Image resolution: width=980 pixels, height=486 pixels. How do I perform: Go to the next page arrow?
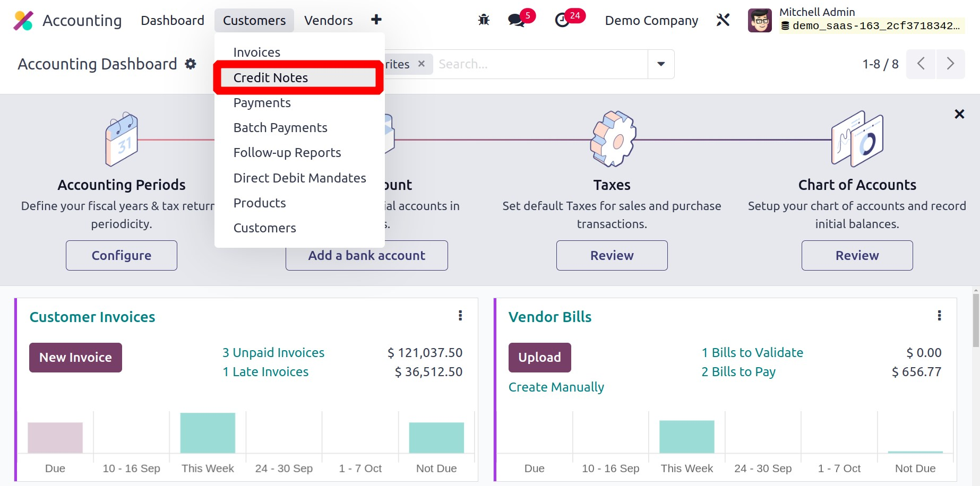[950, 64]
